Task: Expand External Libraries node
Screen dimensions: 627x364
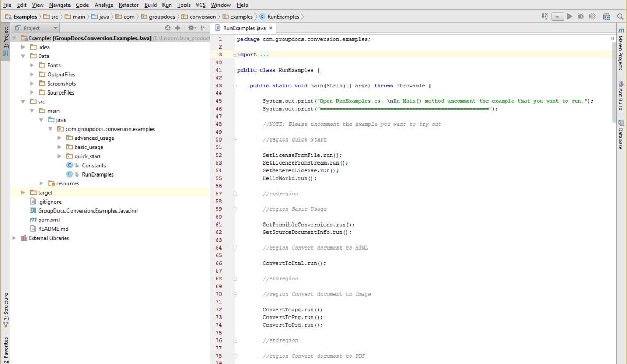Action: 14,238
